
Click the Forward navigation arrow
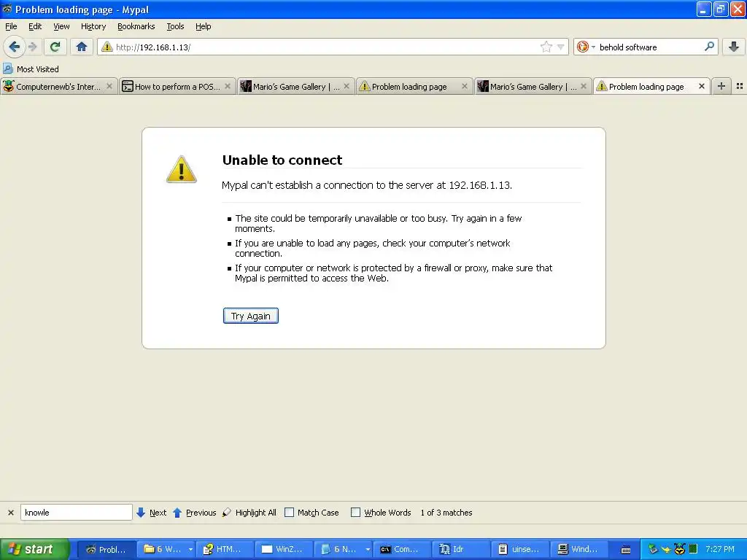(32, 47)
